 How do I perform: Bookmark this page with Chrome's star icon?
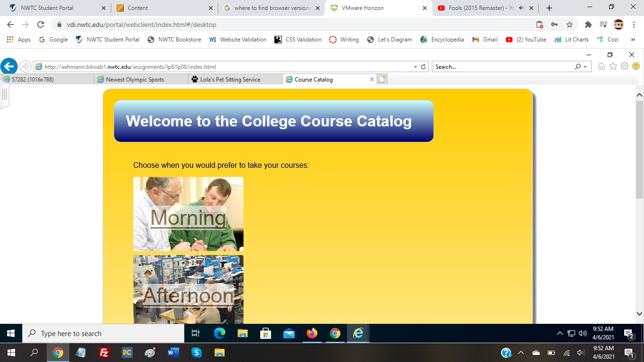pos(570,24)
